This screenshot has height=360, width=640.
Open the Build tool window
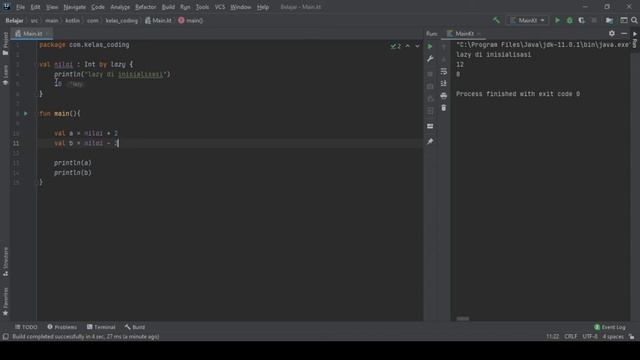(x=135, y=327)
